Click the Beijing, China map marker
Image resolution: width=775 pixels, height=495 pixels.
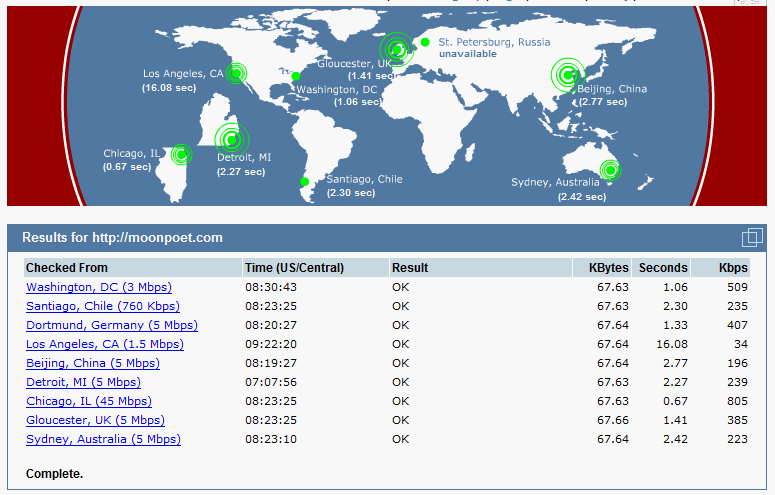[568, 73]
